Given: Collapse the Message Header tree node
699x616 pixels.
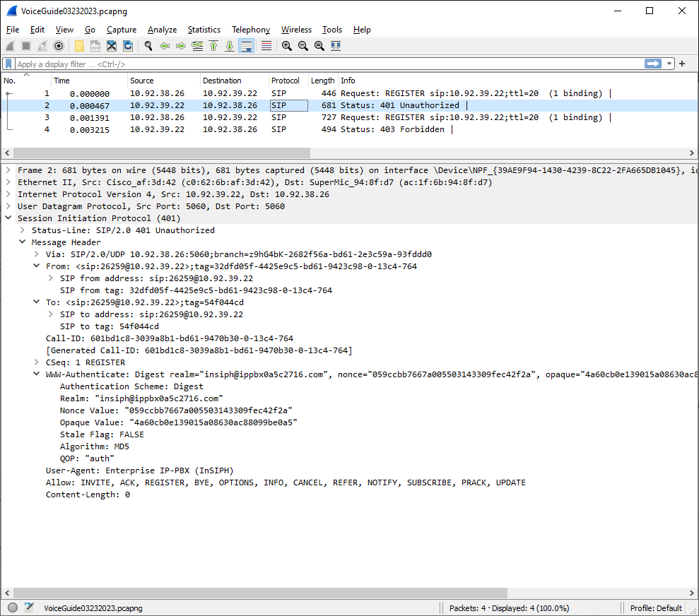Looking at the screenshot, I should click(x=23, y=242).
